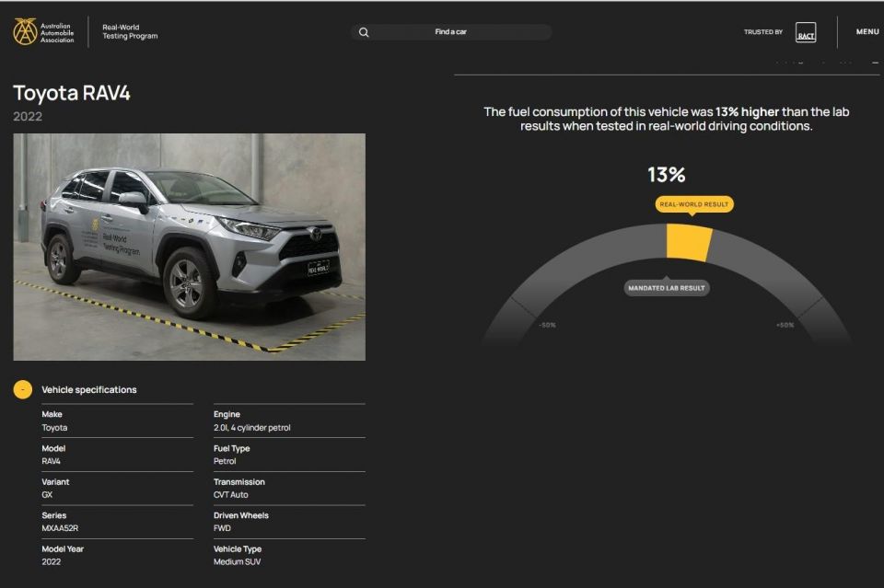The height and width of the screenshot is (588, 884).
Task: Select the MANDATED LAB RESULT gauge label
Action: point(667,288)
